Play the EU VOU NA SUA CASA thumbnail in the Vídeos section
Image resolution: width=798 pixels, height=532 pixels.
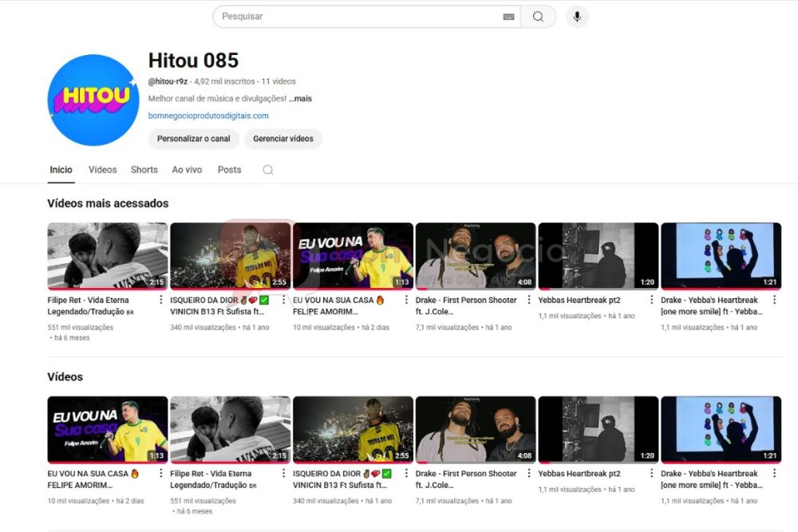coord(108,430)
